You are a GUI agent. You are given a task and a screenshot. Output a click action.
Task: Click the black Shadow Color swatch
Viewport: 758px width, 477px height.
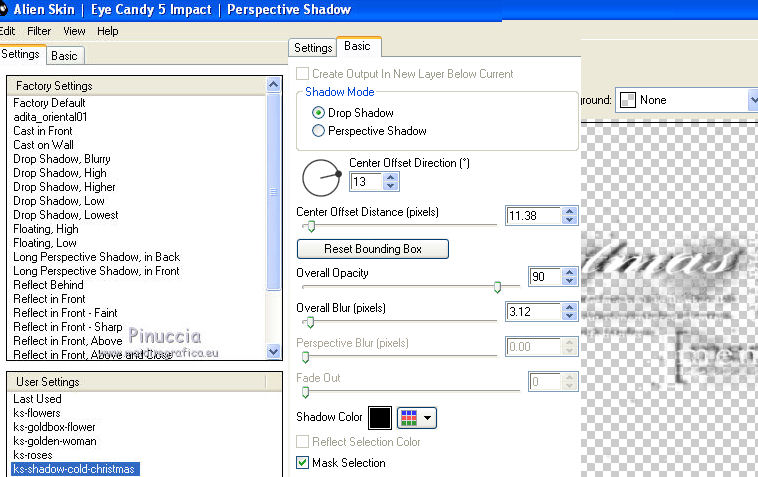point(380,418)
